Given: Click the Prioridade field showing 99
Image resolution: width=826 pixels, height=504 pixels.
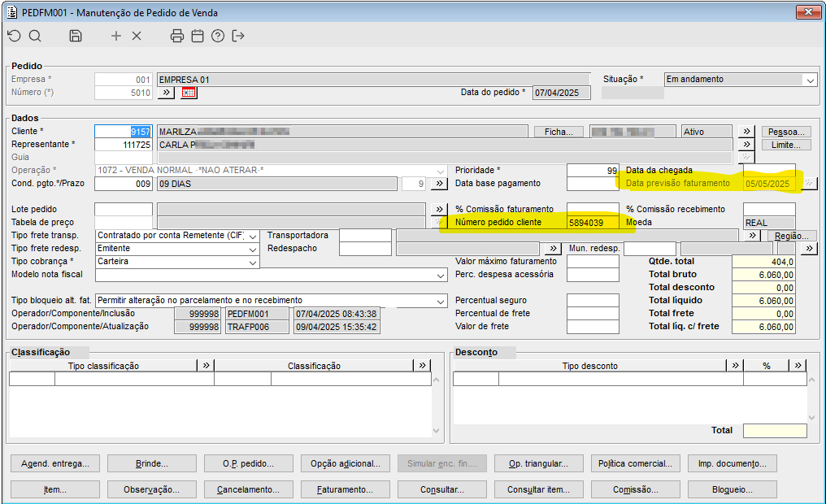Looking at the screenshot, I should click(593, 171).
